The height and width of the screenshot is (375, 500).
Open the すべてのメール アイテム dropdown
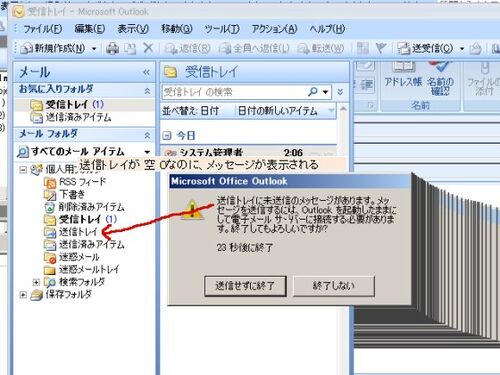coord(147,152)
